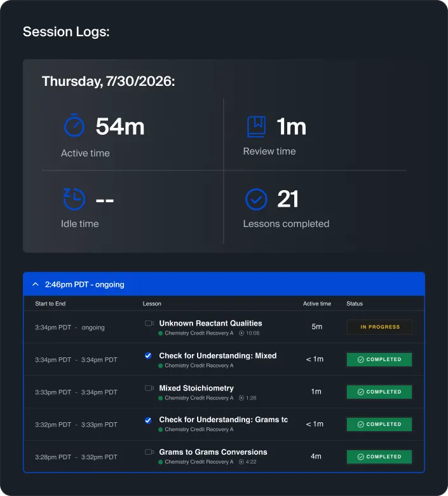The height and width of the screenshot is (496, 448).
Task: Click the Idle time label
Action: click(x=79, y=224)
